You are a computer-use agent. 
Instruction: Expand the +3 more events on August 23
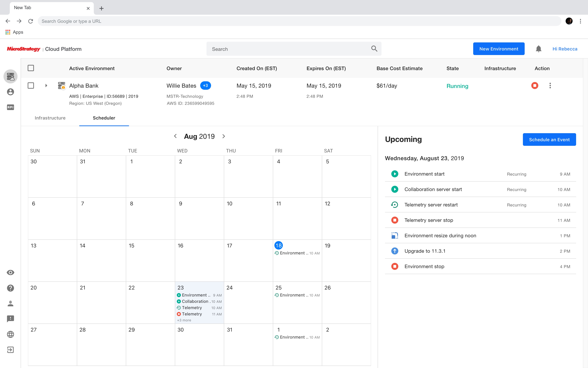[x=184, y=320]
